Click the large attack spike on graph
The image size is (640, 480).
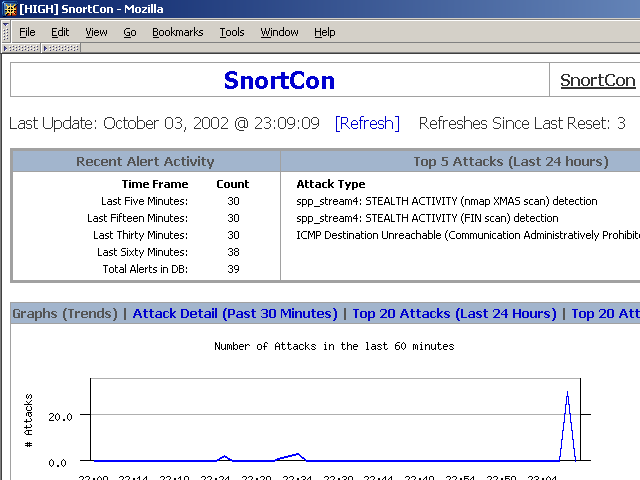(567, 426)
